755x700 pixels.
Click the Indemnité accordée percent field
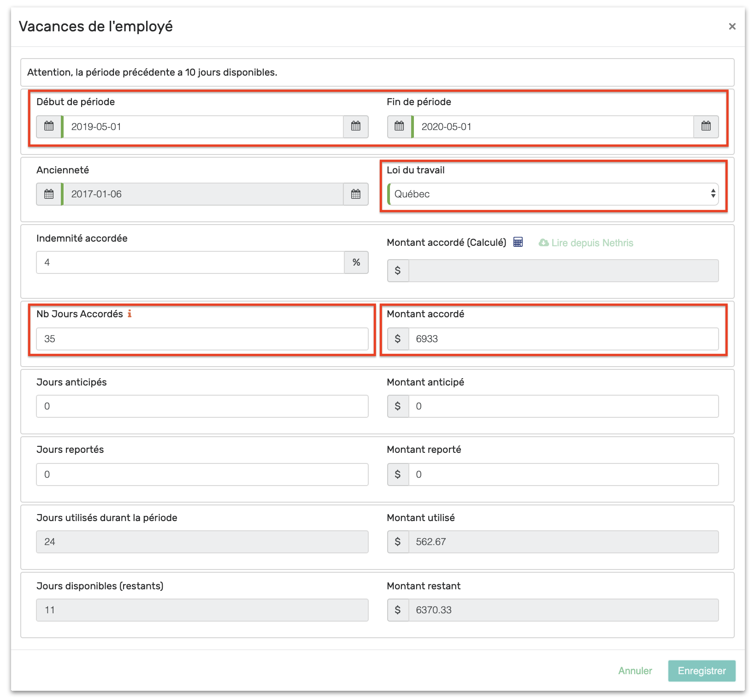click(x=190, y=262)
